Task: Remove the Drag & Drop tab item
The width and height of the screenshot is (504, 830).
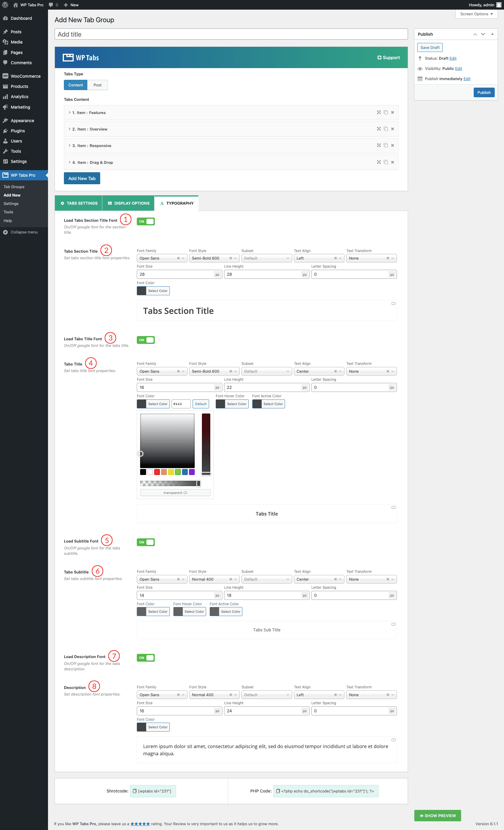Action: [392, 162]
